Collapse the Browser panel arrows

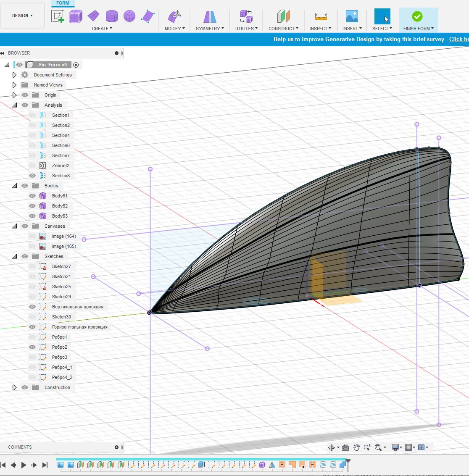tap(2, 53)
